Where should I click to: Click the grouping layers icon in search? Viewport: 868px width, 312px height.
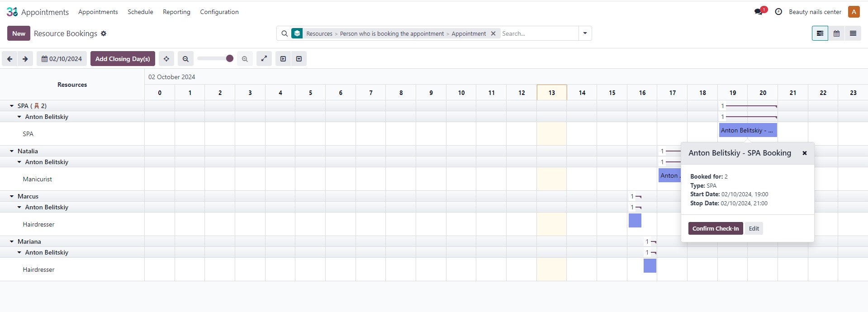[297, 33]
